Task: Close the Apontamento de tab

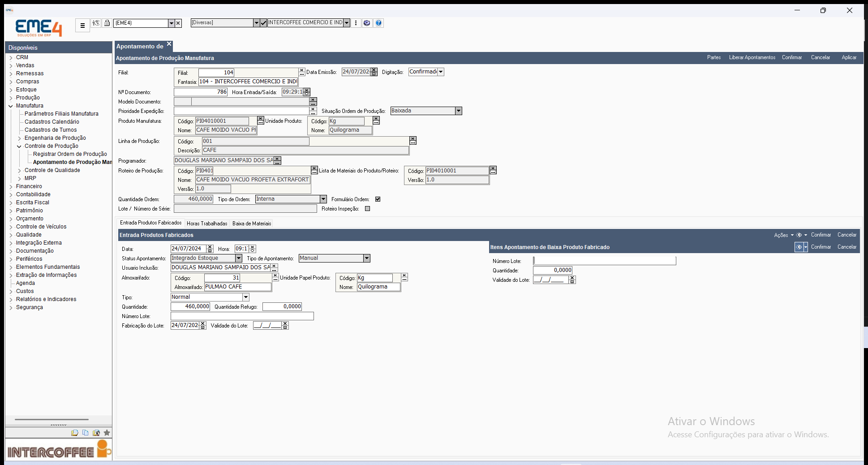Action: coord(169,44)
